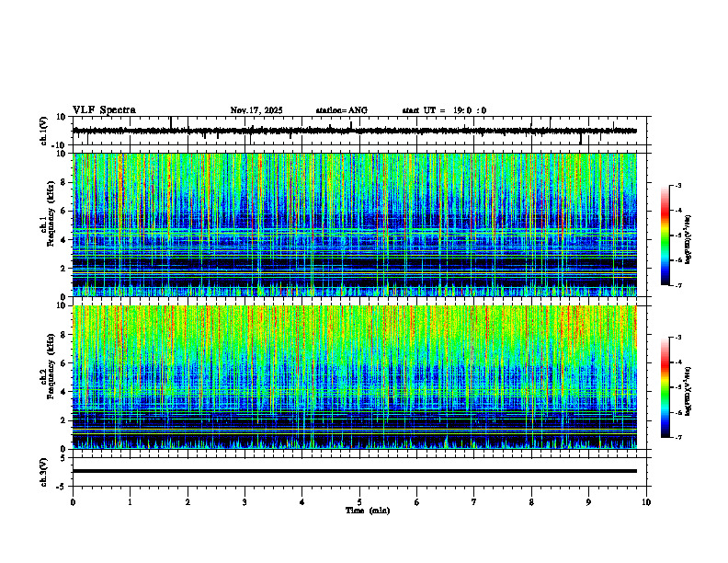Click time axis tick label "1"

pos(130,502)
